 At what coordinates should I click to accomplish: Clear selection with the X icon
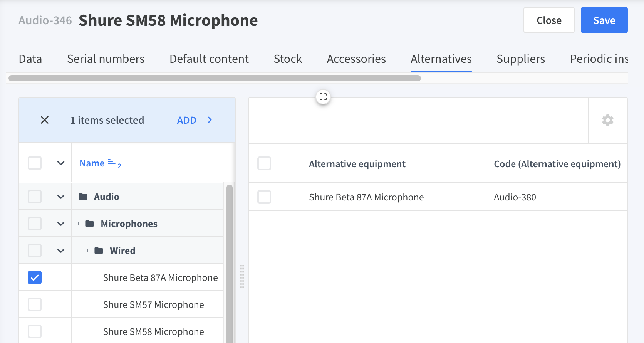45,120
